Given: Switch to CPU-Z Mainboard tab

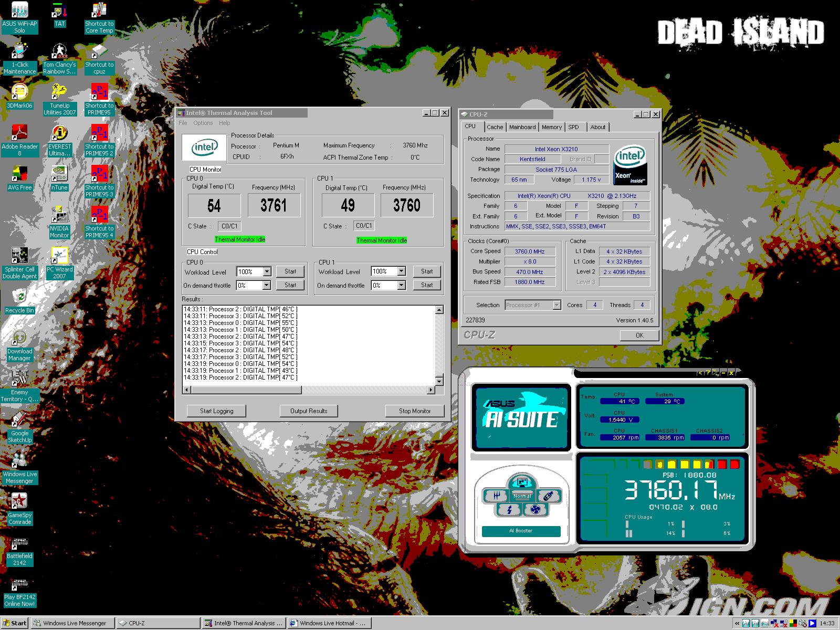Looking at the screenshot, I should tap(522, 127).
